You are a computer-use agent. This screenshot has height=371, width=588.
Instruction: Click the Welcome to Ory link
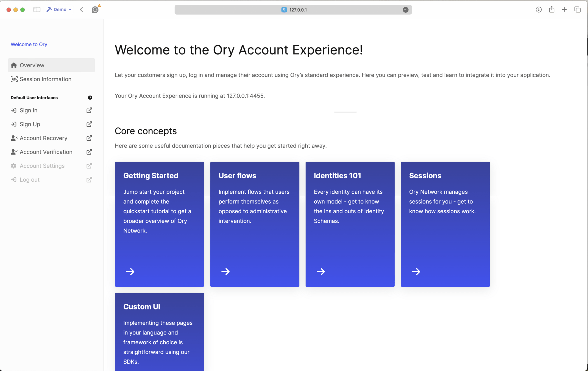29,44
